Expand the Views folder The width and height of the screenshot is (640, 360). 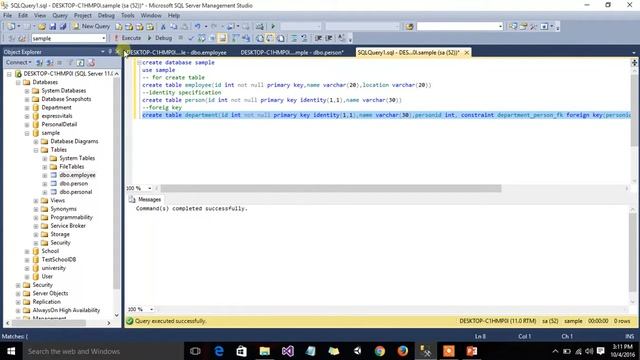(36, 200)
